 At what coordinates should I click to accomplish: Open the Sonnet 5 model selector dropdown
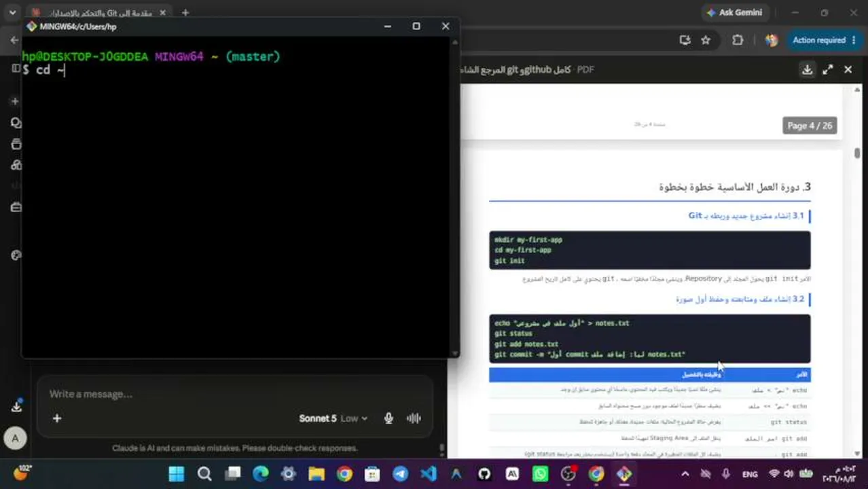[x=333, y=418]
